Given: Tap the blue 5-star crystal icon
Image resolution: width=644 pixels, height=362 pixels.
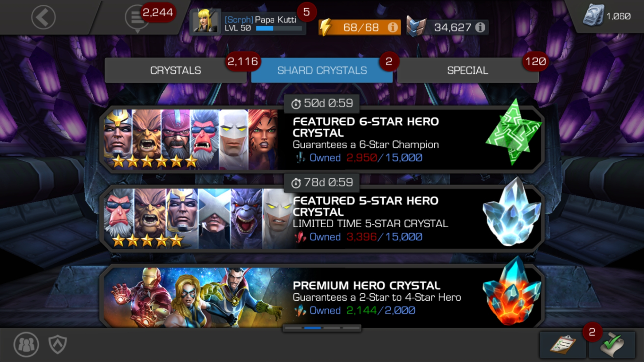Looking at the screenshot, I should point(512,212).
